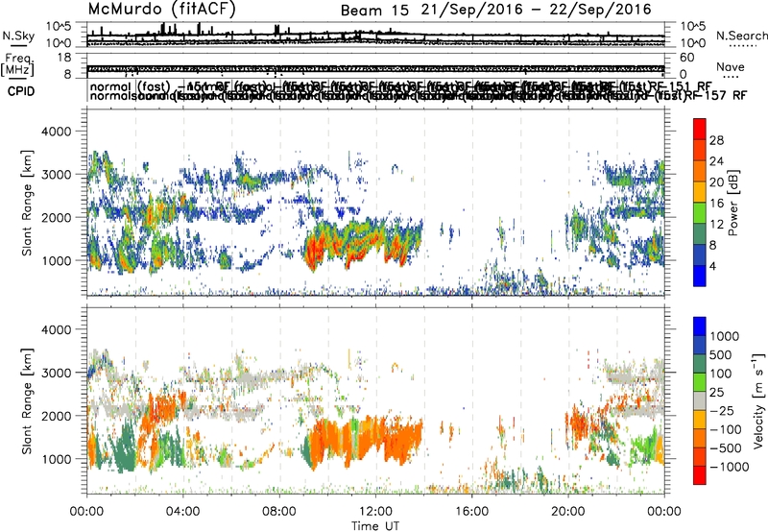Click Slant Range [km] label of velocity panel
This screenshot has height=532, width=768.
(27, 401)
